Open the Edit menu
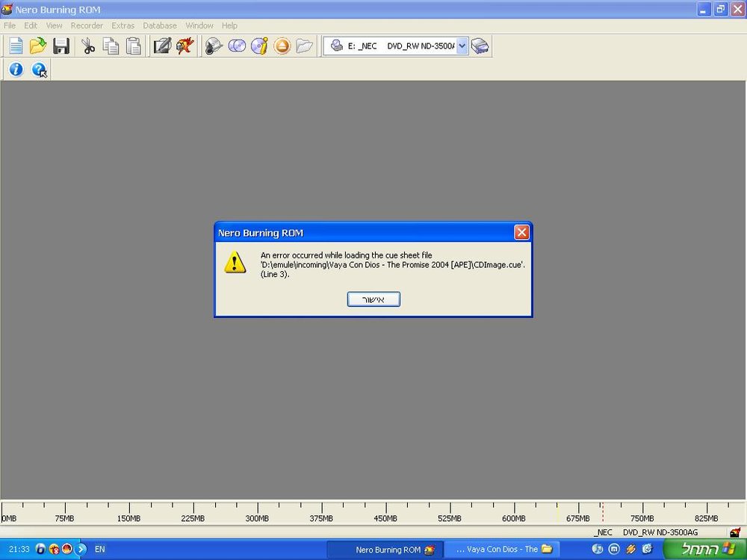This screenshot has height=560, width=747. 31,25
